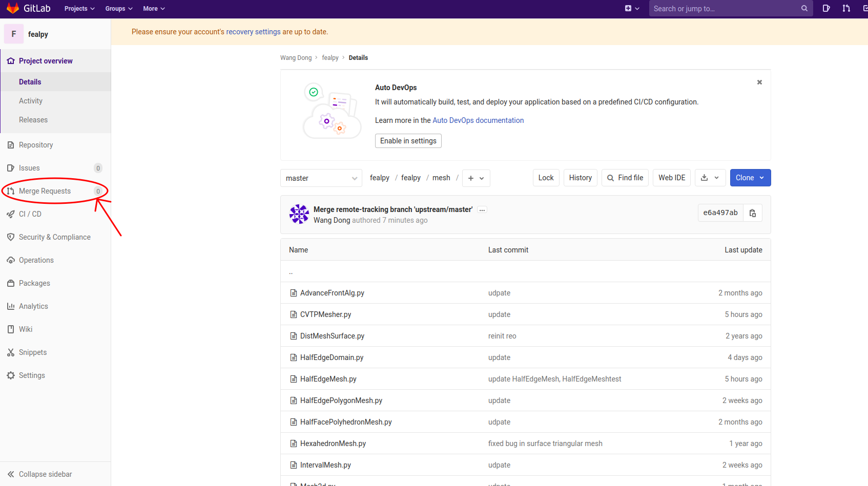Open HexahedronMesh.py file
The height and width of the screenshot is (486, 868).
(333, 443)
